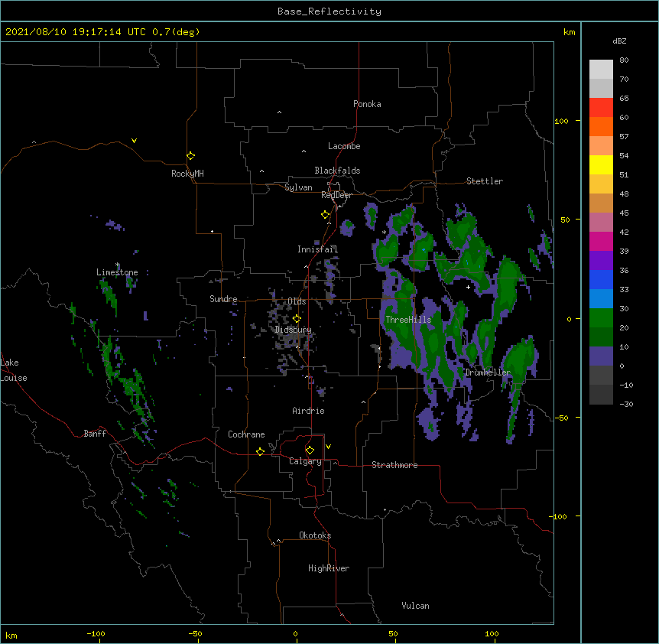
Task: Click the white cross marker north of Drumheller
Action: (x=468, y=287)
